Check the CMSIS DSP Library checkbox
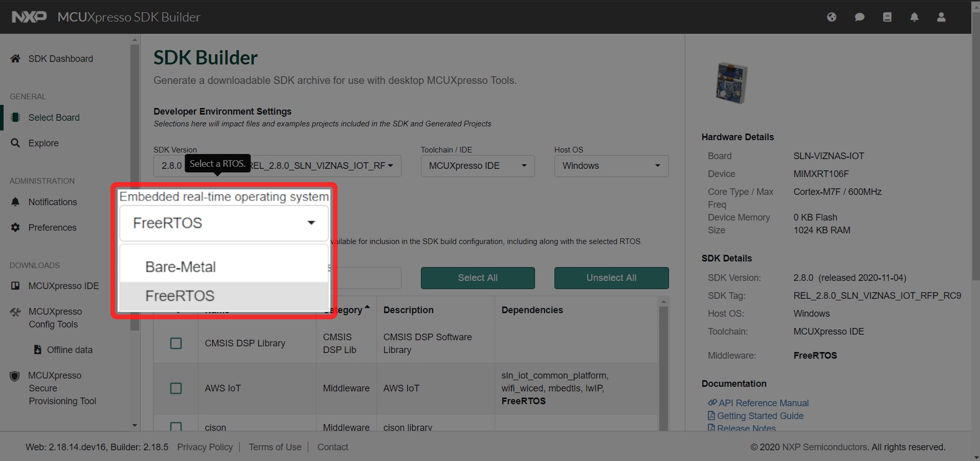The height and width of the screenshot is (461, 980). click(176, 343)
